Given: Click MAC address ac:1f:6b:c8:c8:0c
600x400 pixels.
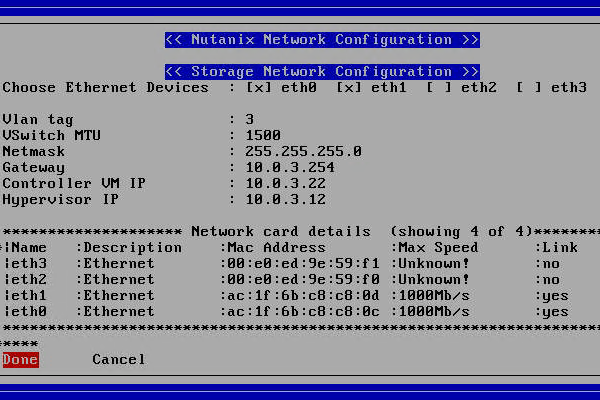Looking at the screenshot, I should [303, 312].
